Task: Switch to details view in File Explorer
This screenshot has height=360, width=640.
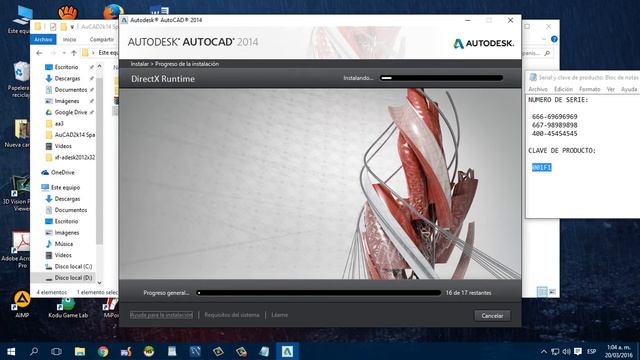Action: (x=542, y=291)
